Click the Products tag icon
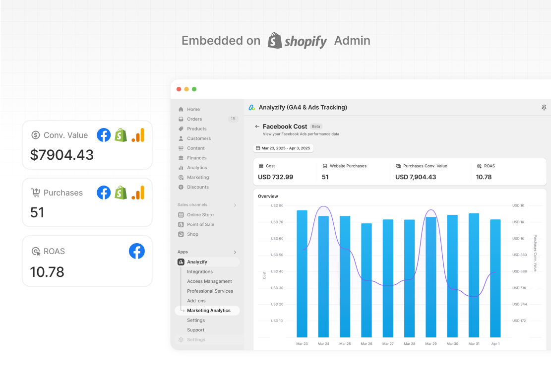Viewport: 551px width, 392px height. [181, 129]
